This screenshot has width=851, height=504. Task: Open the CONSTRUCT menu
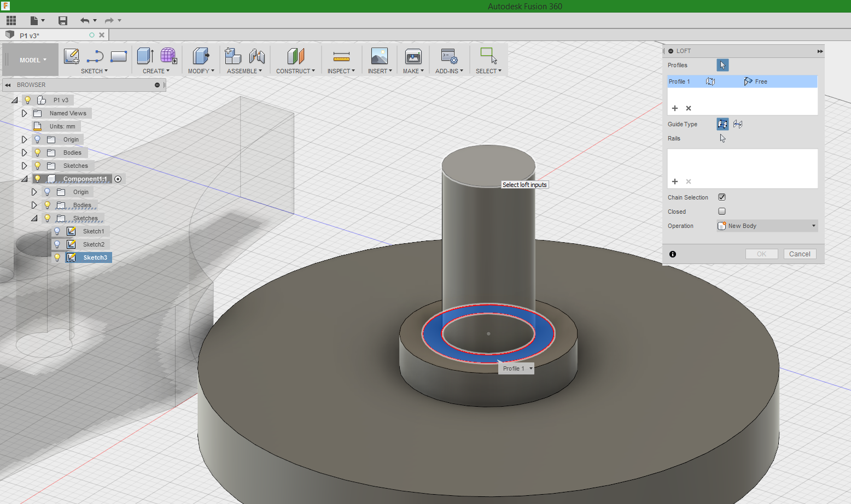(295, 71)
